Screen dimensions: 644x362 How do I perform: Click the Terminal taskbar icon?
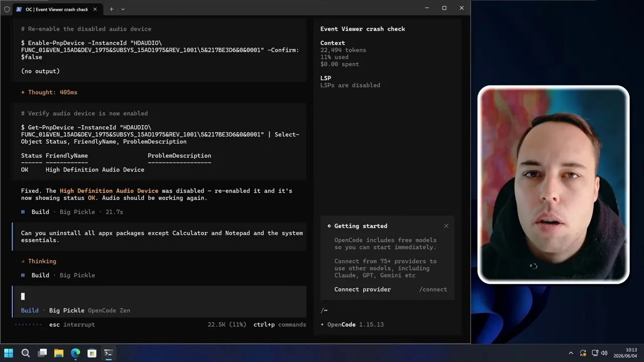click(x=108, y=353)
